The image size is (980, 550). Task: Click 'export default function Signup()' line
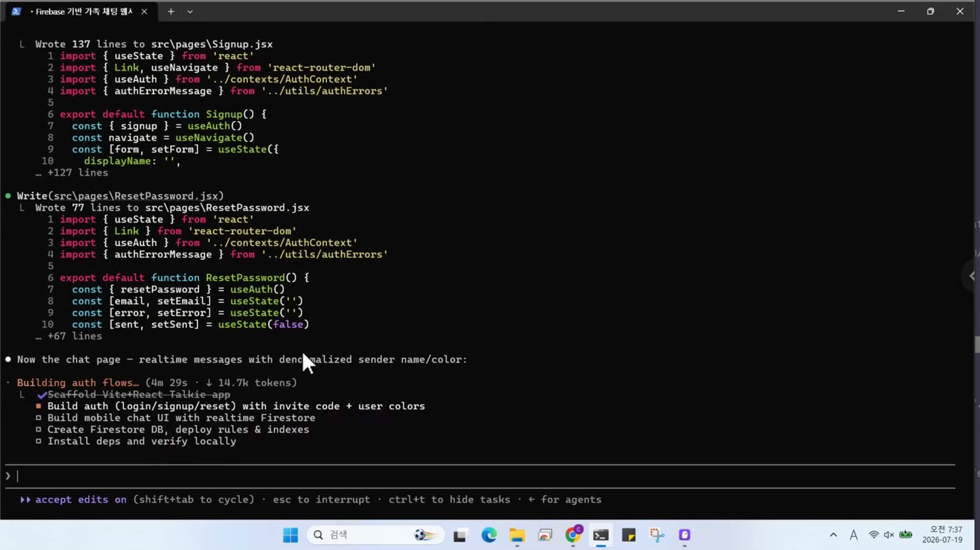[163, 114]
